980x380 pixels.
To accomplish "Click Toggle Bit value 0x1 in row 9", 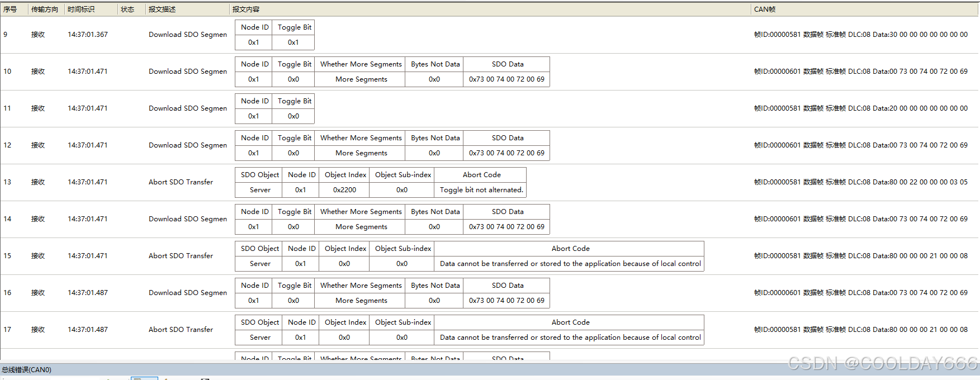I will click(x=293, y=42).
